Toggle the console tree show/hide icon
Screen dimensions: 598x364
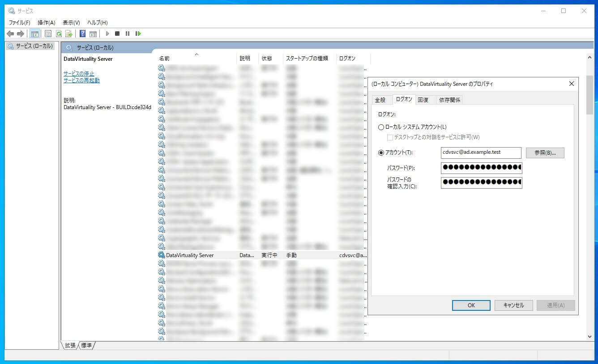(34, 34)
